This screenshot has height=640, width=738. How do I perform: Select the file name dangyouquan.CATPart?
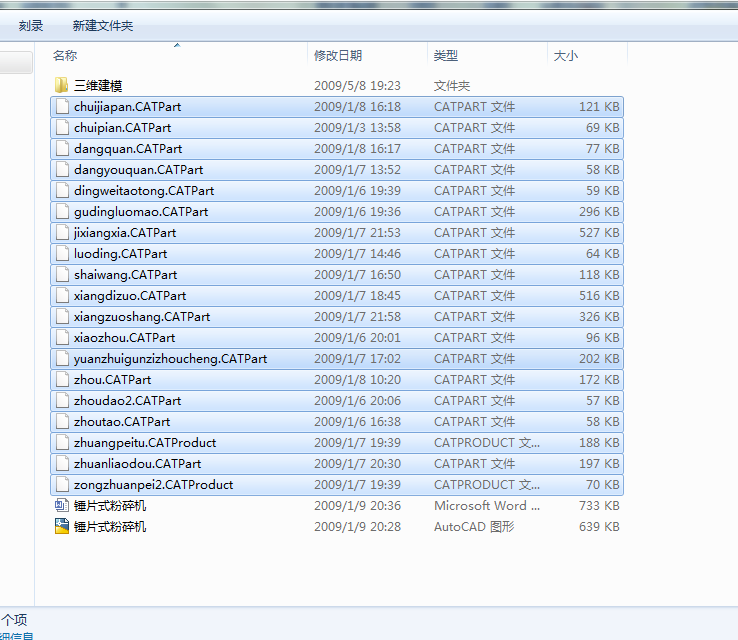pyautogui.click(x=138, y=170)
